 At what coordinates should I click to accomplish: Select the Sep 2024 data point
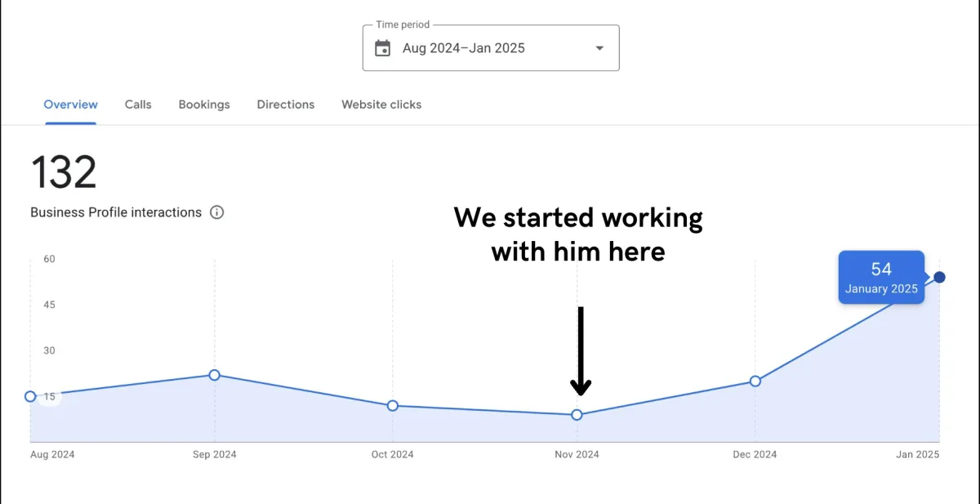pos(214,375)
